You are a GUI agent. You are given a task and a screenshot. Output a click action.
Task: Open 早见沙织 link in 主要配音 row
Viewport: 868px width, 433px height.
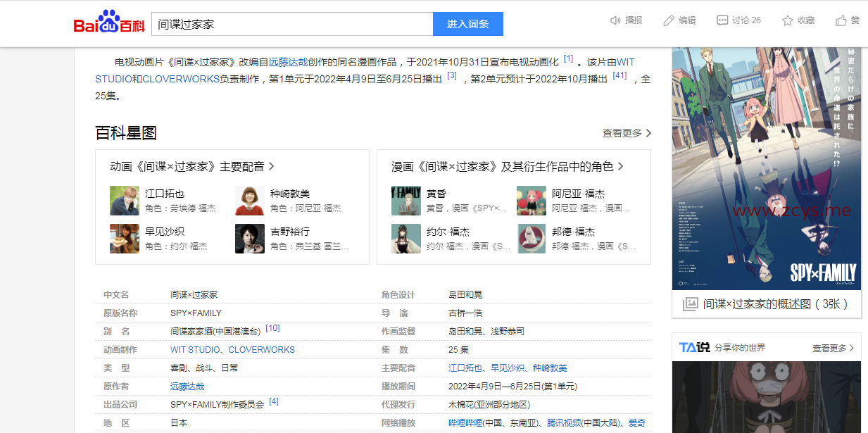tap(508, 368)
